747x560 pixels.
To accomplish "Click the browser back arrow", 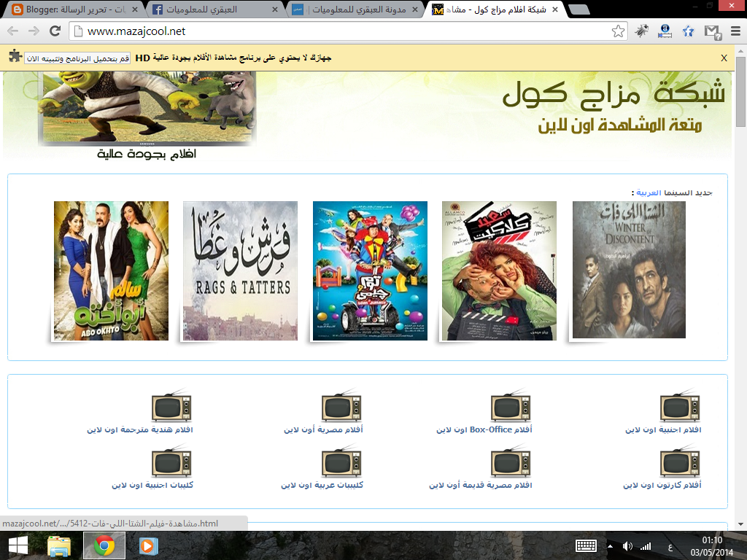I will (x=13, y=31).
